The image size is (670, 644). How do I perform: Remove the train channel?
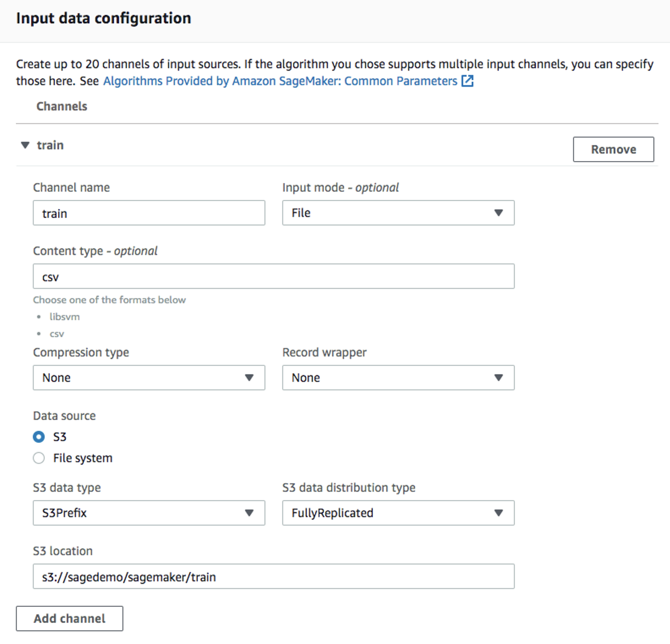pyautogui.click(x=613, y=149)
